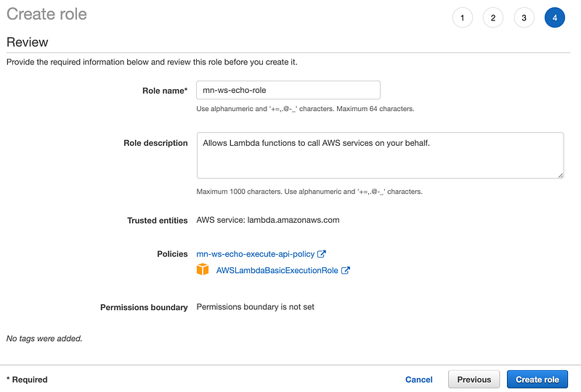The width and height of the screenshot is (581, 392).
Task: Open the AWSLambdaBasicExecutionRole policy link
Action: point(277,271)
